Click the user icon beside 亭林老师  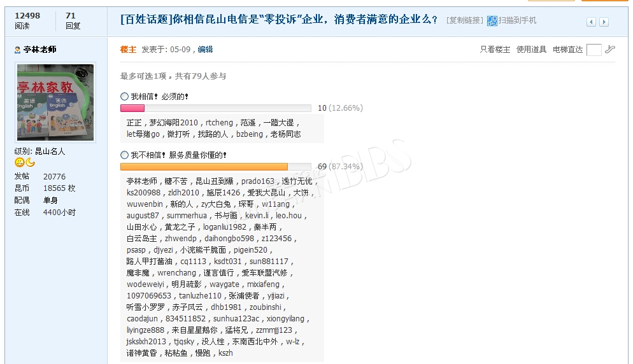pyautogui.click(x=17, y=50)
